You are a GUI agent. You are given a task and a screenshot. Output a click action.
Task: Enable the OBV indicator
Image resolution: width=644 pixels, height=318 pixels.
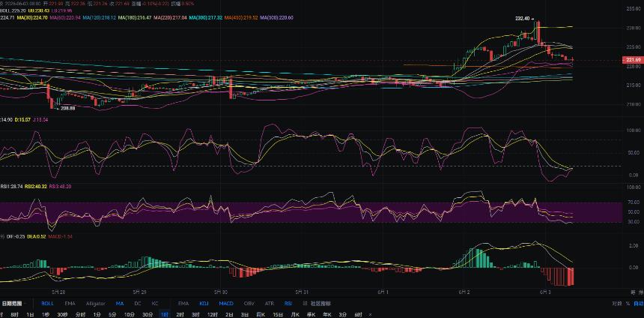click(x=249, y=304)
